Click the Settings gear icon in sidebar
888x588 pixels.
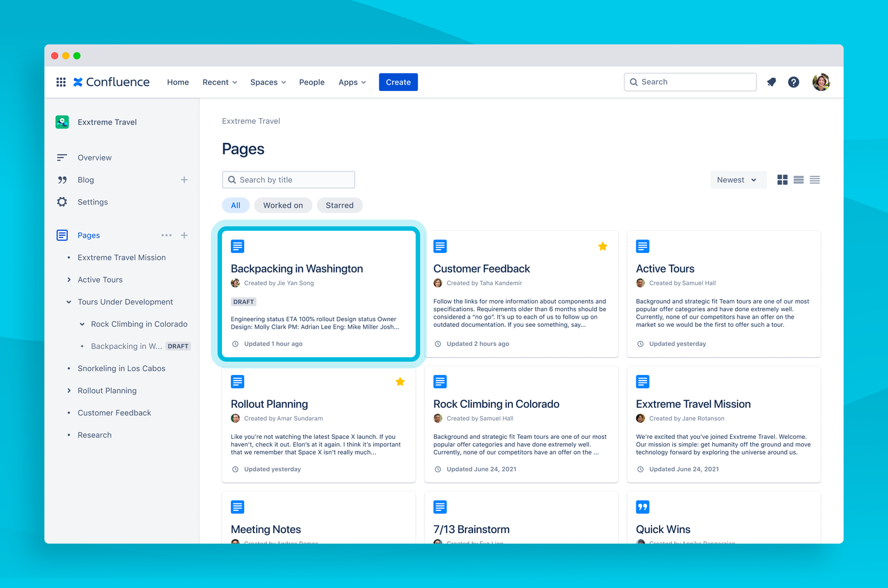coord(62,202)
